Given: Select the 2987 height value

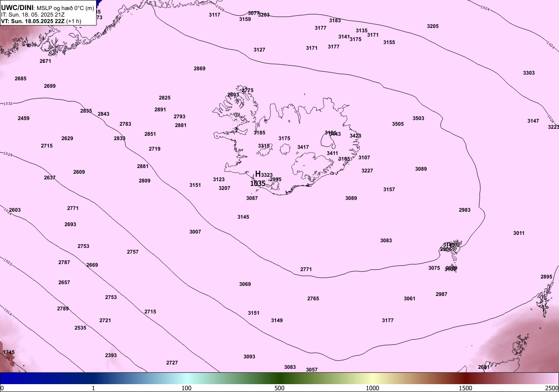Looking at the screenshot, I should [x=442, y=294].
